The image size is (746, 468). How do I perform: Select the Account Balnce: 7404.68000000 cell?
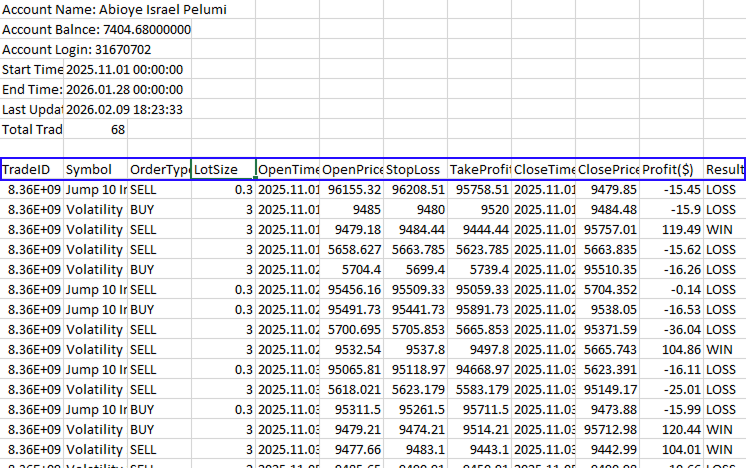click(96, 29)
